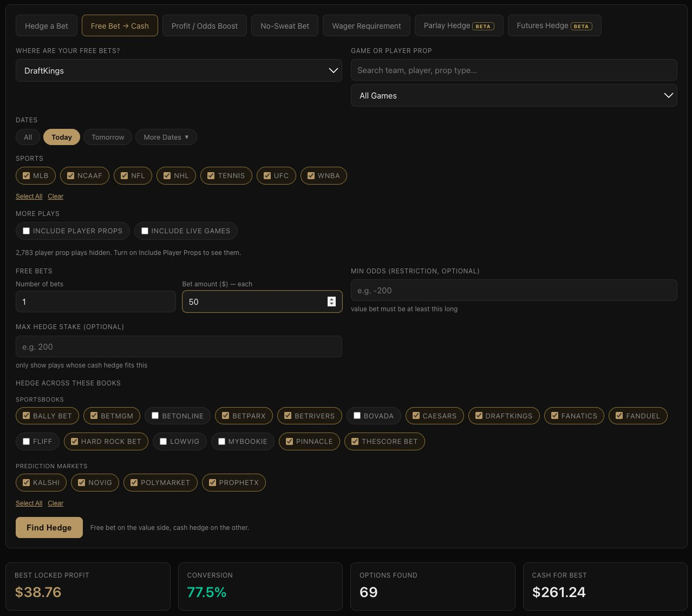Click Clear under Sports
This screenshot has height=616, width=692.
pyautogui.click(x=56, y=196)
